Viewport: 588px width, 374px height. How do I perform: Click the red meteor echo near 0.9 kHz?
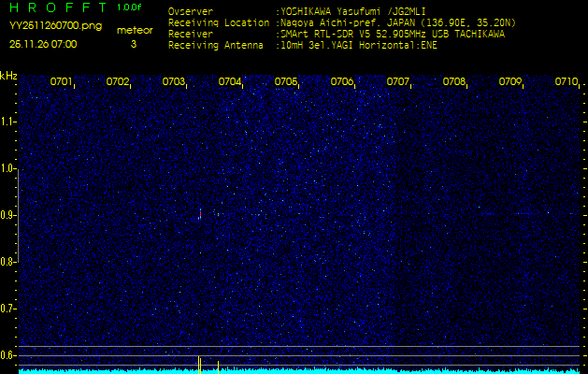click(x=200, y=214)
